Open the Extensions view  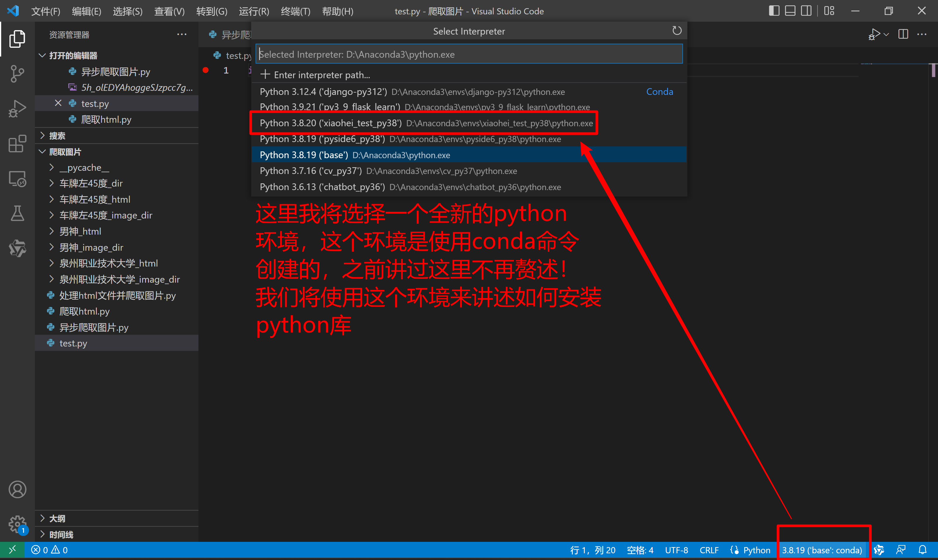pos(17,144)
